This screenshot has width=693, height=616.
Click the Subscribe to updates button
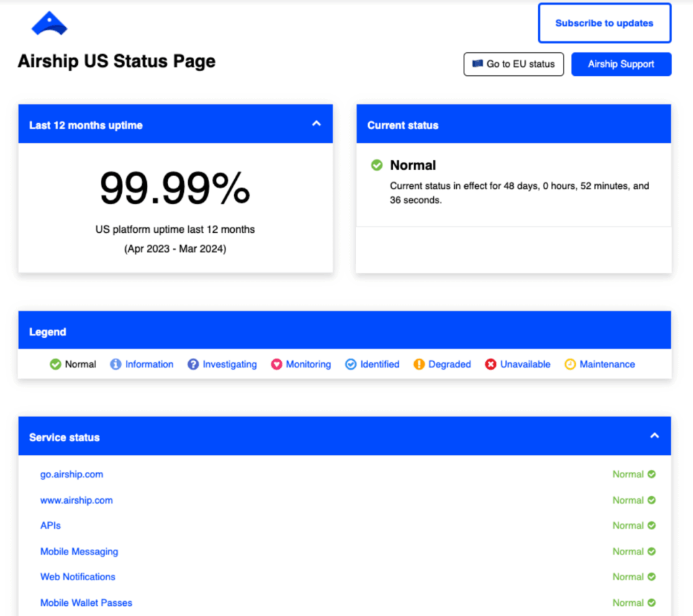[x=604, y=23]
